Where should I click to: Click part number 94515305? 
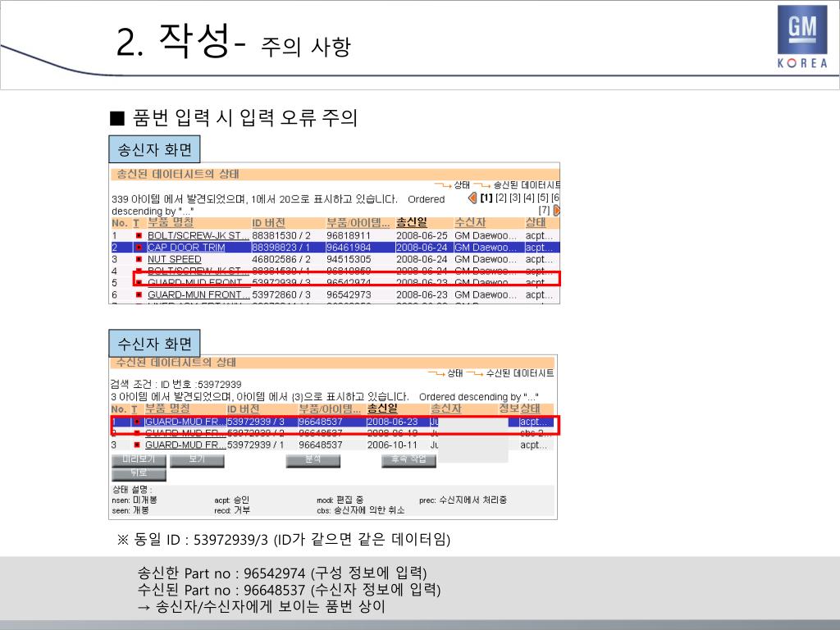[349, 259]
